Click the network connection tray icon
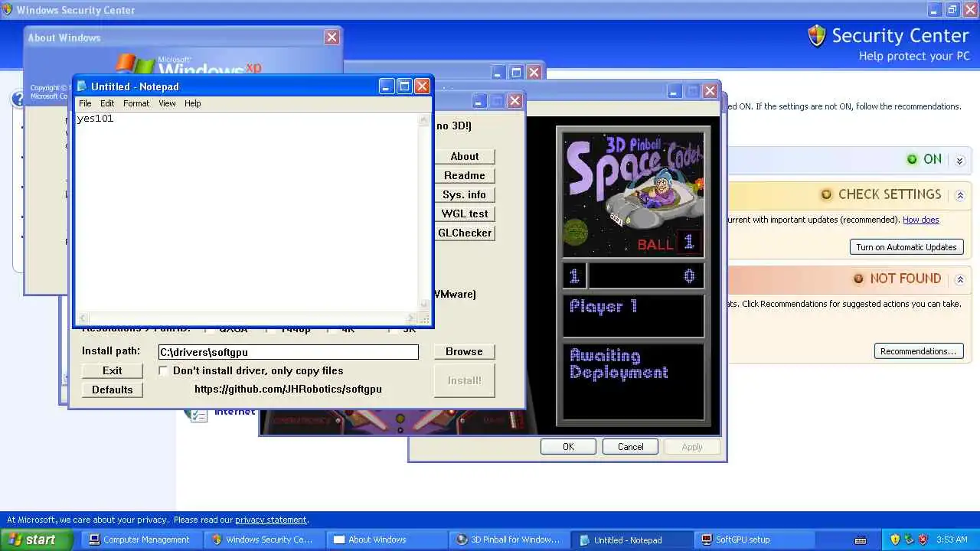The height and width of the screenshot is (551, 980). tap(909, 540)
